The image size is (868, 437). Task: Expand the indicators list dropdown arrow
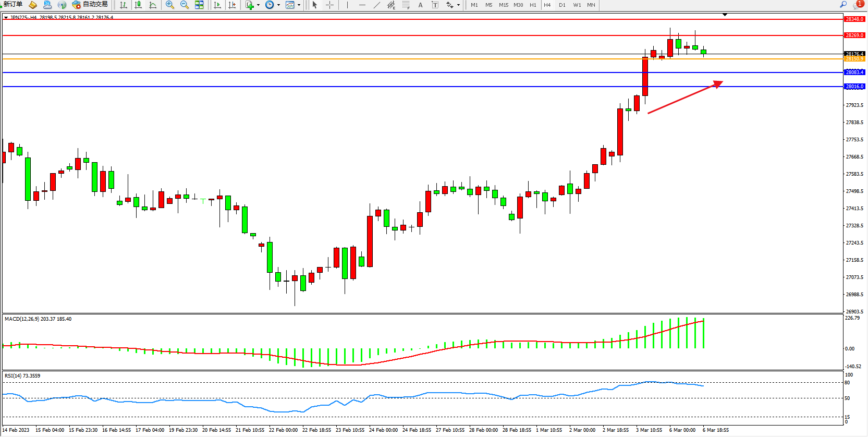[259, 5]
